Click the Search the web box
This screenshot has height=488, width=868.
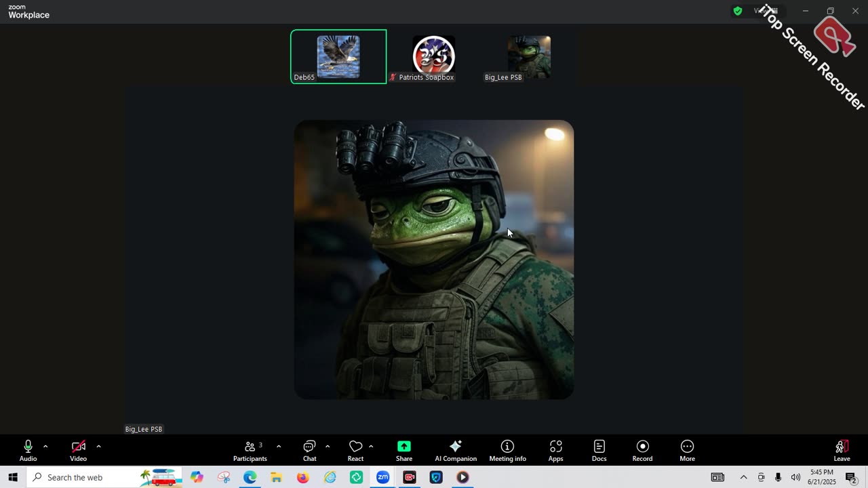(104, 477)
